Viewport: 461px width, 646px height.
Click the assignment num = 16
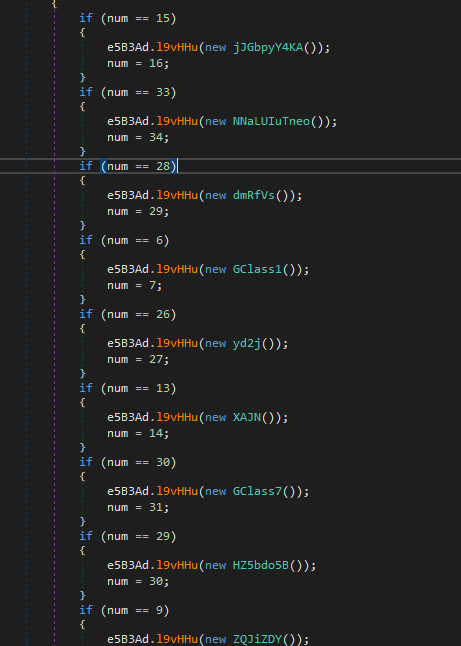(x=138, y=63)
